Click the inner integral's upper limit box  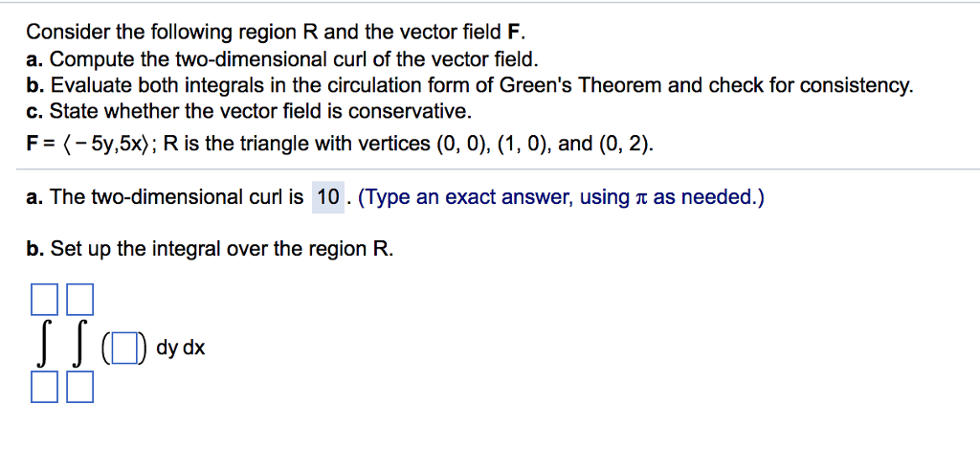[80, 299]
